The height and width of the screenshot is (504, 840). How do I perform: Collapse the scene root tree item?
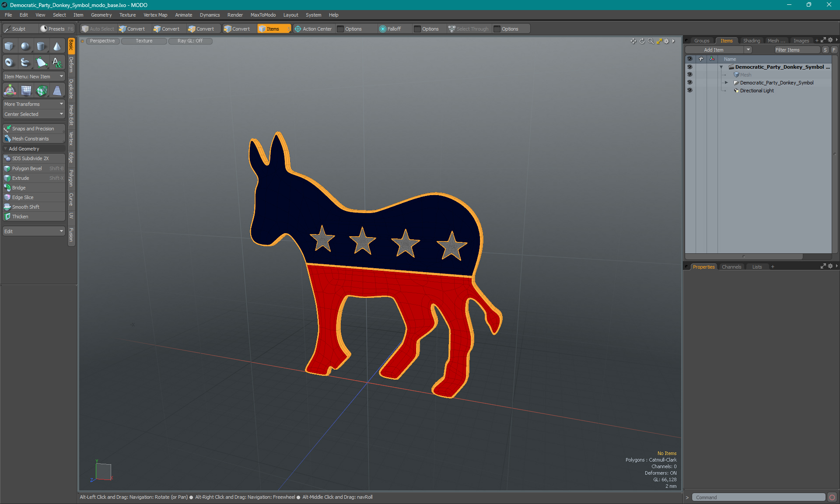(x=721, y=67)
